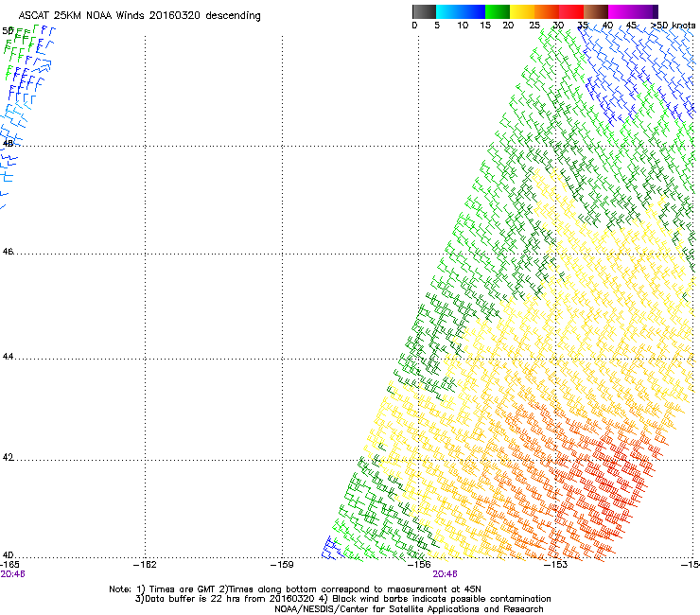Click the brown 35-40 knots legend band
This screenshot has height=615, width=700.
[x=596, y=11]
